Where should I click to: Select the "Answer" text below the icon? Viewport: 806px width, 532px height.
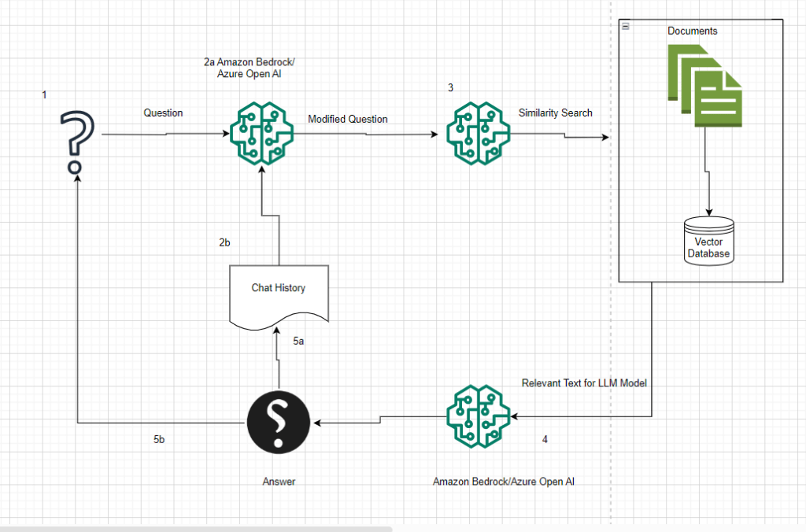tap(279, 482)
